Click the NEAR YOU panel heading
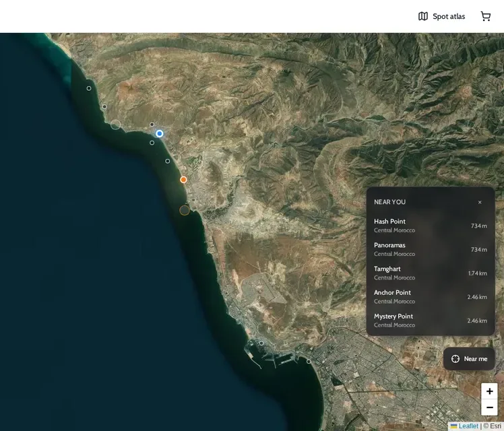The height and width of the screenshot is (431, 504). click(x=389, y=202)
